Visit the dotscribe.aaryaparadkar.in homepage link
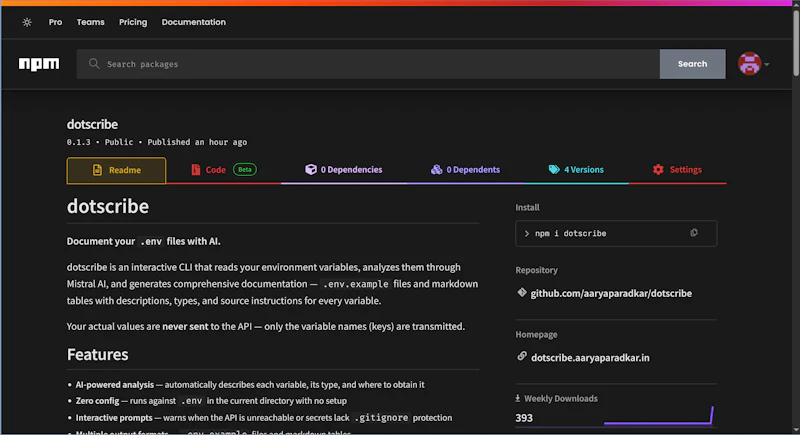Image resolution: width=800 pixels, height=435 pixels. (x=590, y=358)
